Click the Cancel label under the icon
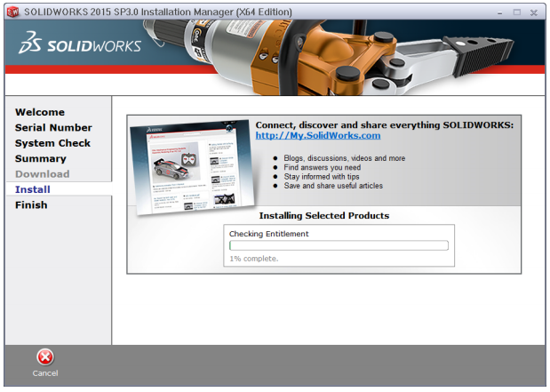Screen dimensions: 550x392 tap(45, 373)
